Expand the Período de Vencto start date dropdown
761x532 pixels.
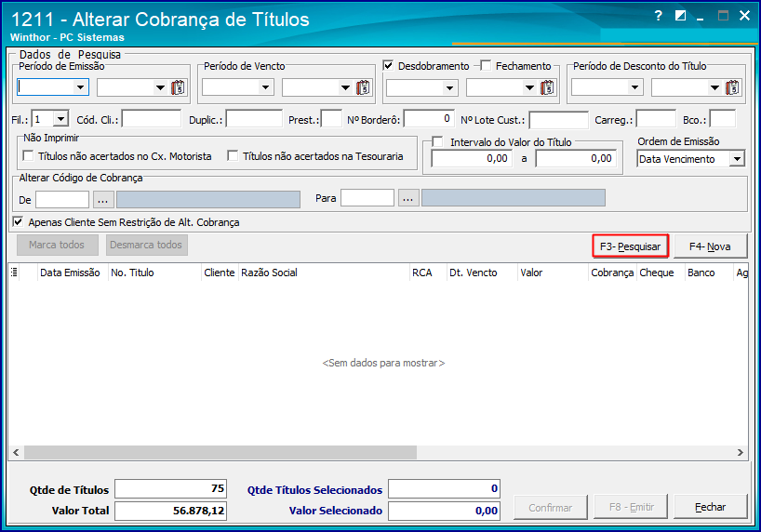click(x=265, y=87)
